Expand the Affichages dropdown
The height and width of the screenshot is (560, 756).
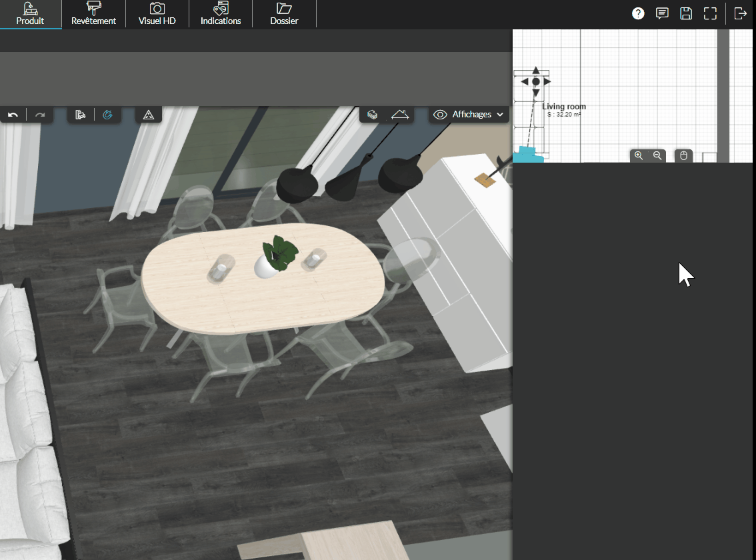469,115
